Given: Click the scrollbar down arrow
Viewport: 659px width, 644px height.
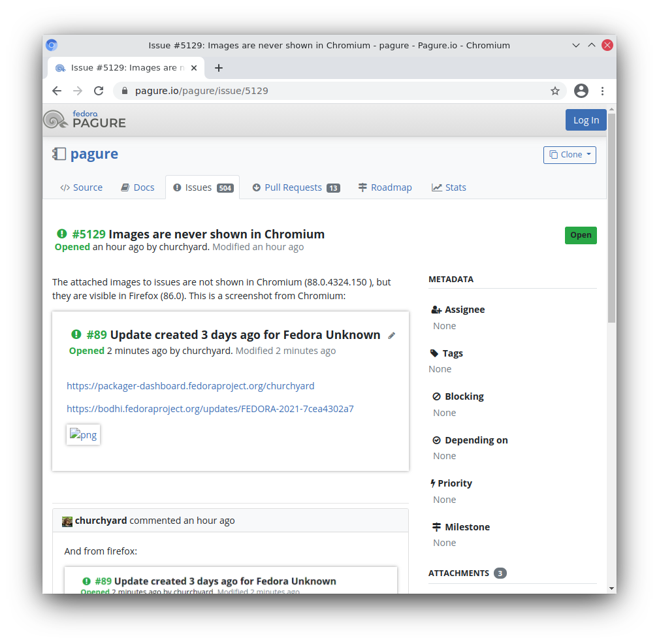Looking at the screenshot, I should pos(611,589).
